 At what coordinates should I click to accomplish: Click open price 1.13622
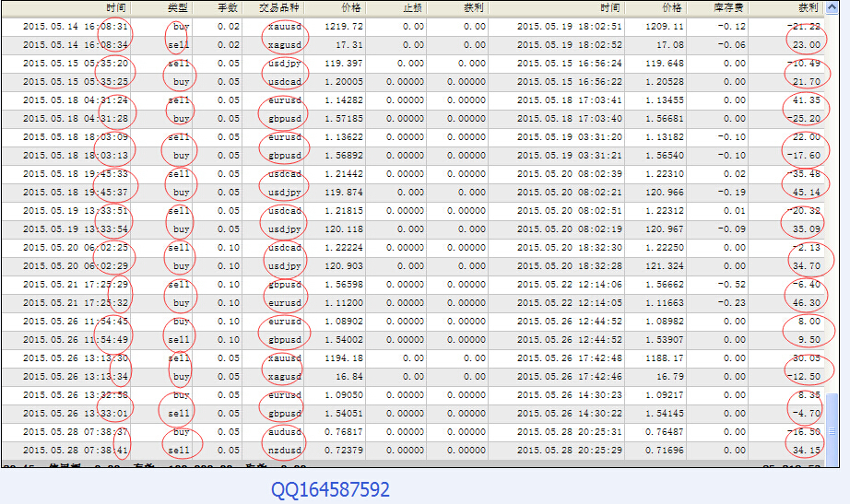344,137
